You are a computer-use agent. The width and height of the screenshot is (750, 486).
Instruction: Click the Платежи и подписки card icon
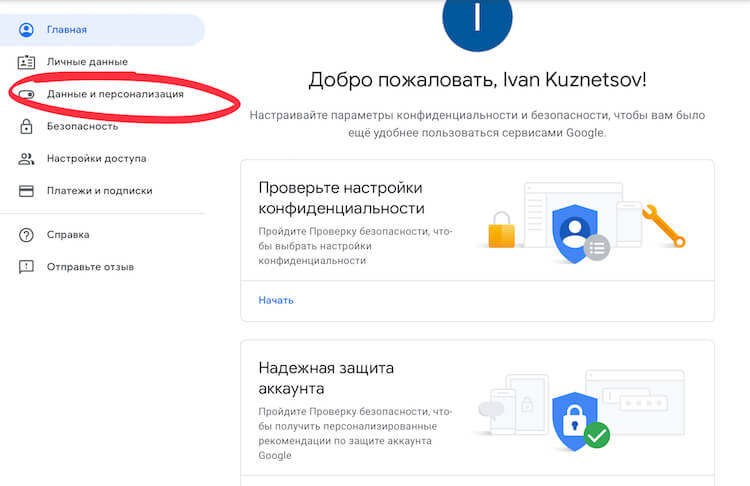[27, 191]
